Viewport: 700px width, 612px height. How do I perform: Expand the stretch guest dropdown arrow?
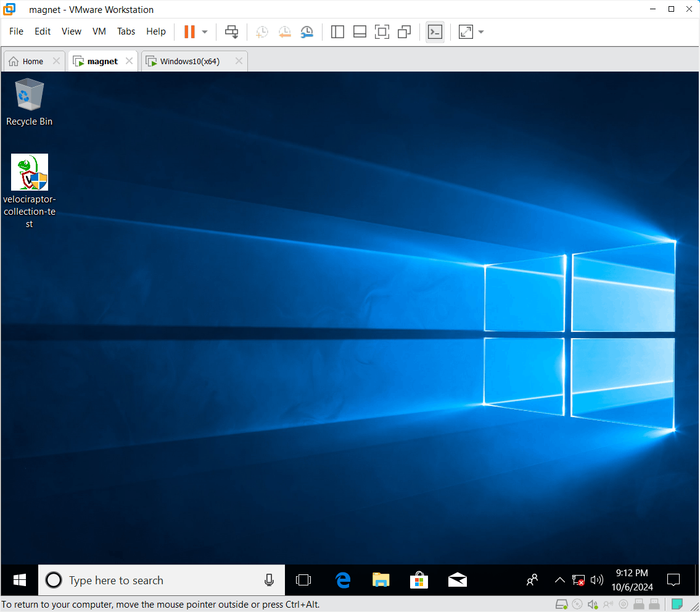481,31
